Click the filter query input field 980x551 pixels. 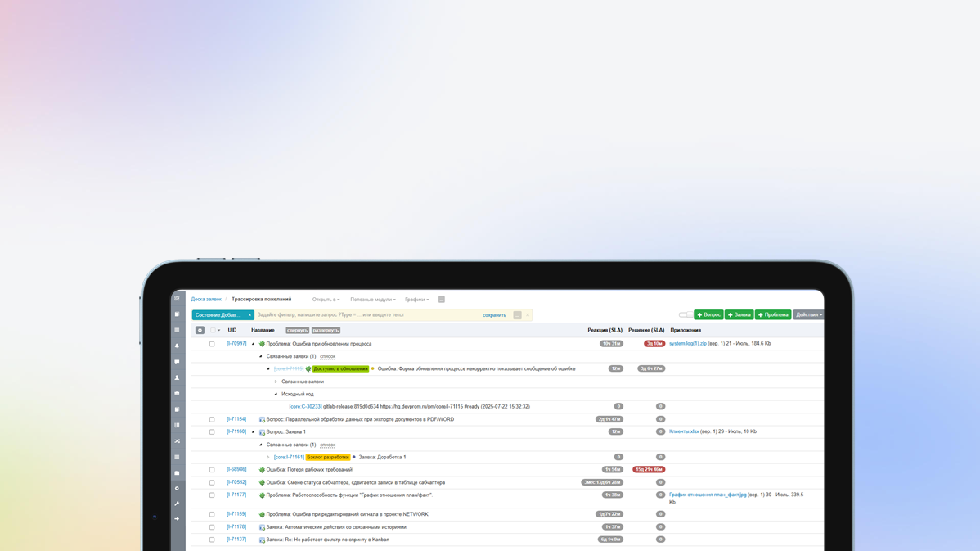tap(368, 315)
